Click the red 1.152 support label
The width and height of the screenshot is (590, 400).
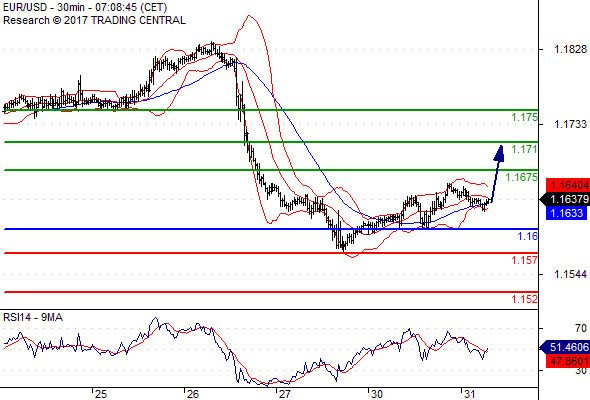[x=524, y=299]
